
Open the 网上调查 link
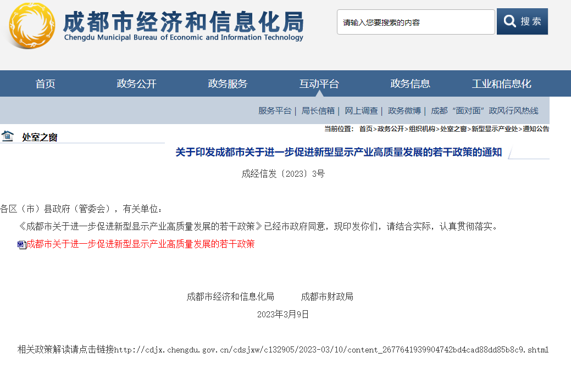click(361, 111)
